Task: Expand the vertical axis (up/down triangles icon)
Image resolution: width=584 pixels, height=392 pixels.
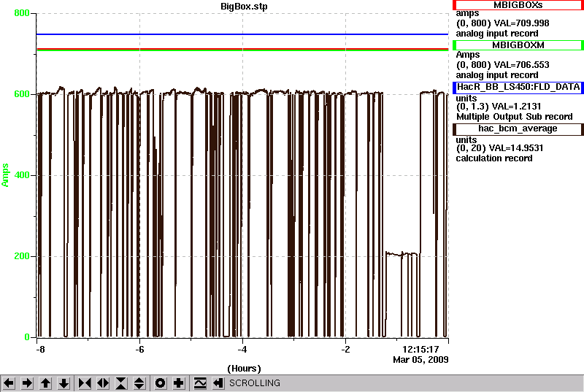Action: 139,383
